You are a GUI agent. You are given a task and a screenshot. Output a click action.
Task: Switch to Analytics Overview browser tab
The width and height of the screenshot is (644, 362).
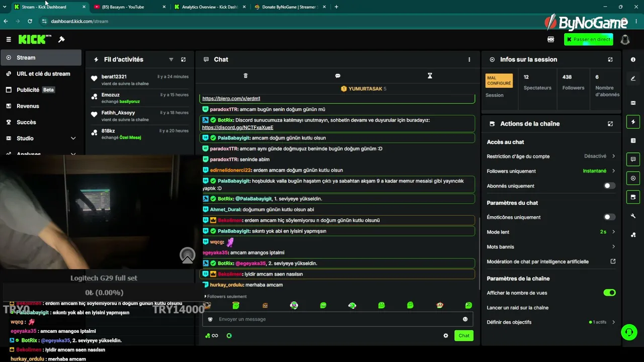click(x=210, y=7)
